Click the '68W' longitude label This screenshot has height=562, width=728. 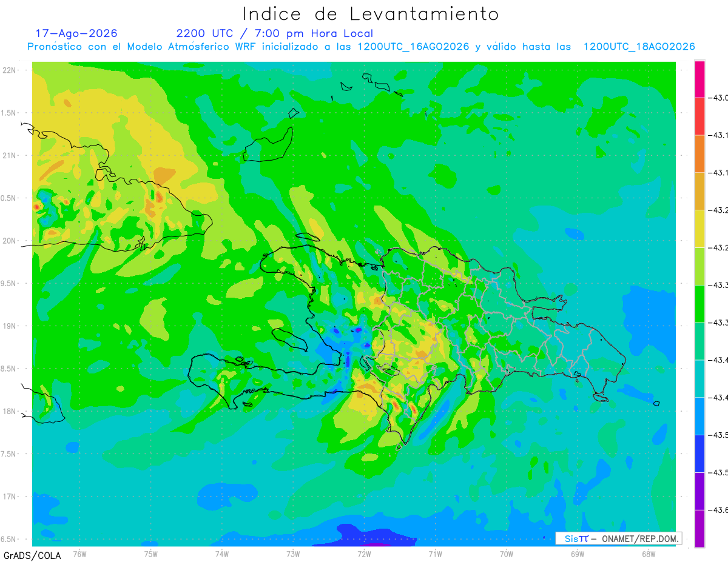pos(648,554)
